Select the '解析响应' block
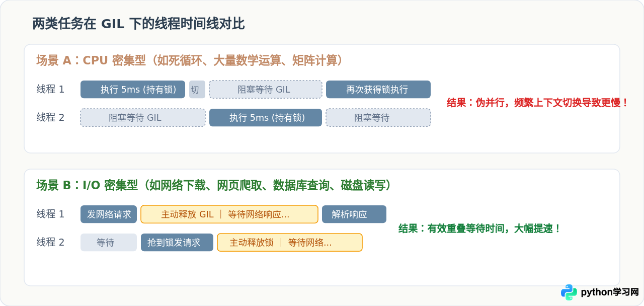644x306 pixels. coord(354,214)
